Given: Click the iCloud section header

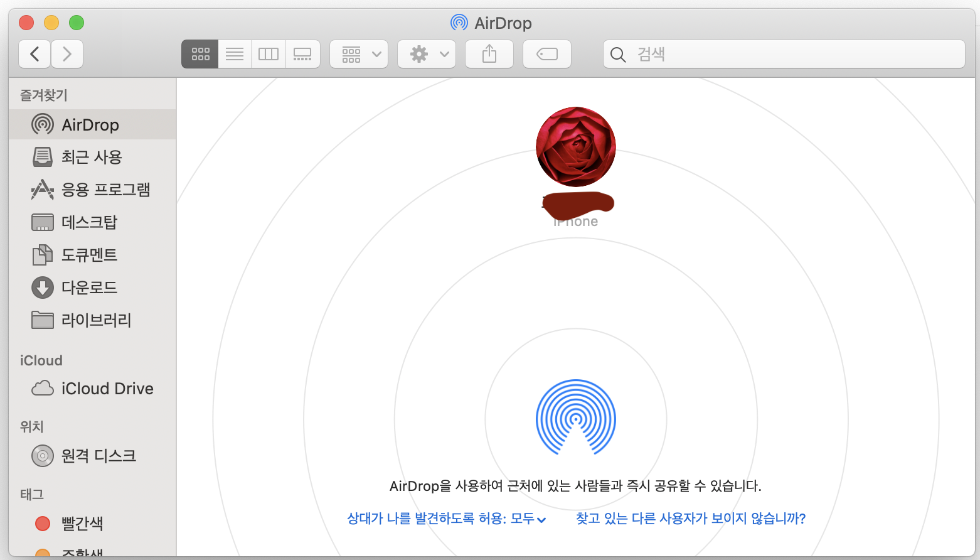Looking at the screenshot, I should 41,360.
